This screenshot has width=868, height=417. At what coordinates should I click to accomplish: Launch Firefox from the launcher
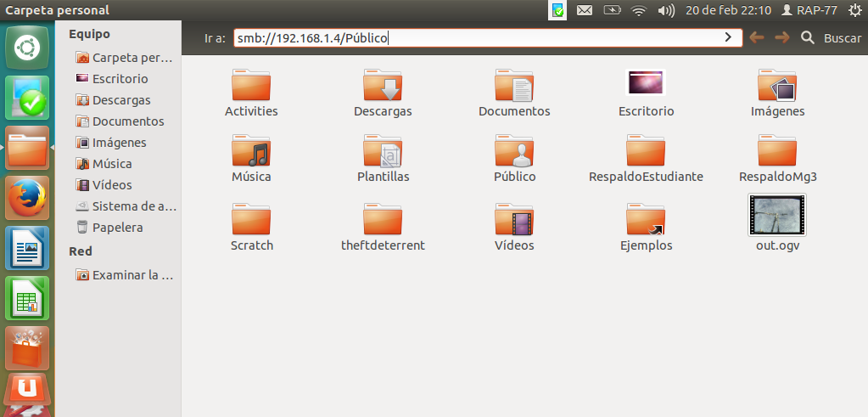[27, 198]
